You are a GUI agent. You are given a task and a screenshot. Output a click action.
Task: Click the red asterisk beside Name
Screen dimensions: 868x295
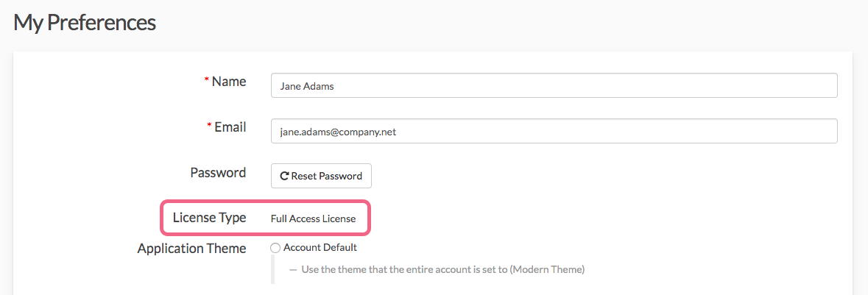[207, 81]
